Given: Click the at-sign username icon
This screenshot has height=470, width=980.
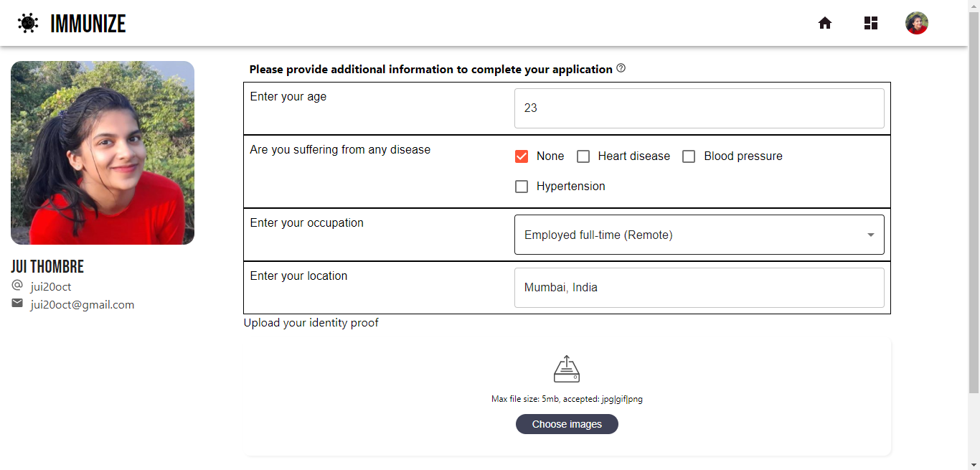Looking at the screenshot, I should 17,286.
